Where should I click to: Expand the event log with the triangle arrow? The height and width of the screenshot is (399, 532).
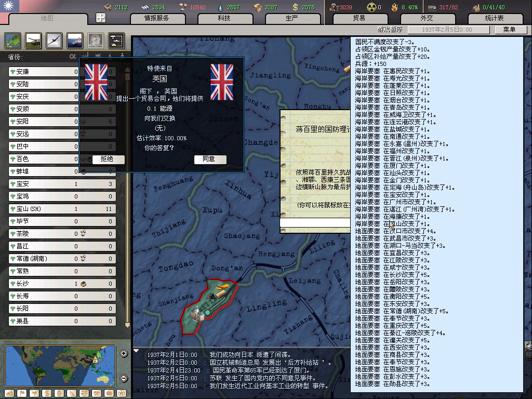(137, 351)
